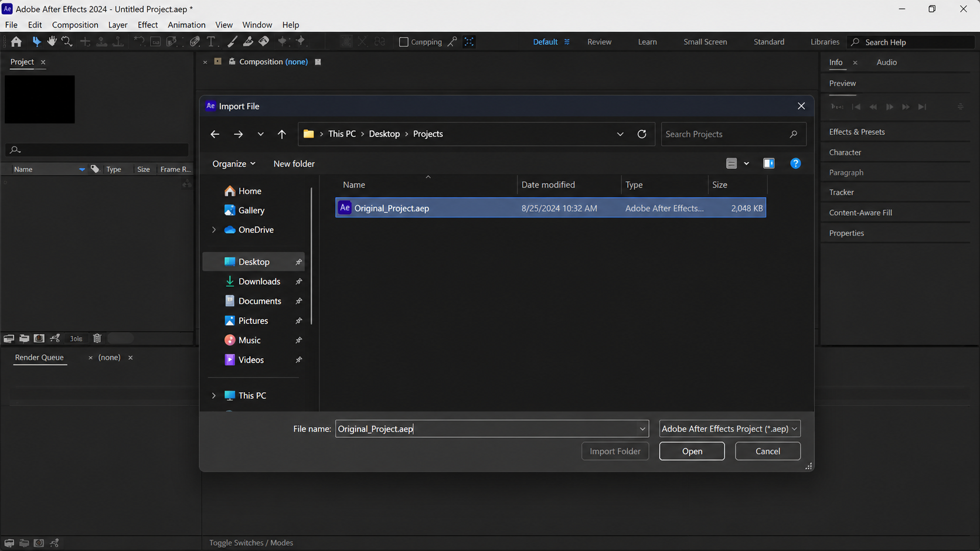Image resolution: width=980 pixels, height=551 pixels.
Task: Enable the snapping checkbox in toolbar
Action: tap(403, 42)
